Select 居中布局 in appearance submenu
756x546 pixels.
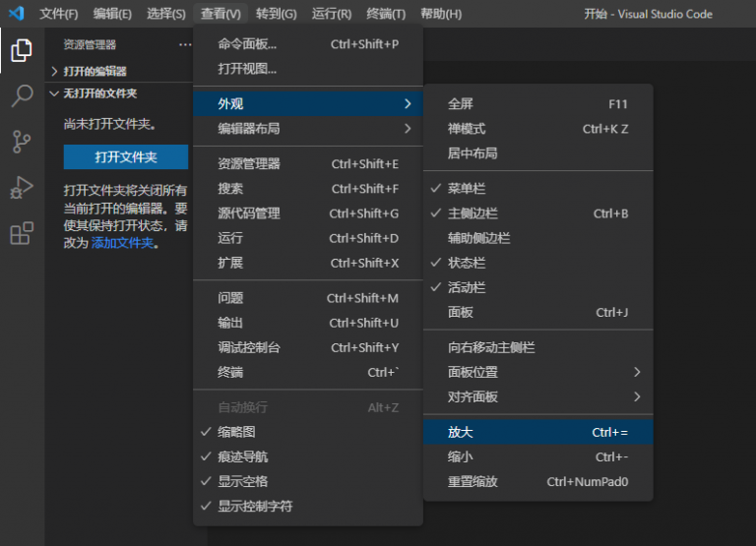click(538, 153)
